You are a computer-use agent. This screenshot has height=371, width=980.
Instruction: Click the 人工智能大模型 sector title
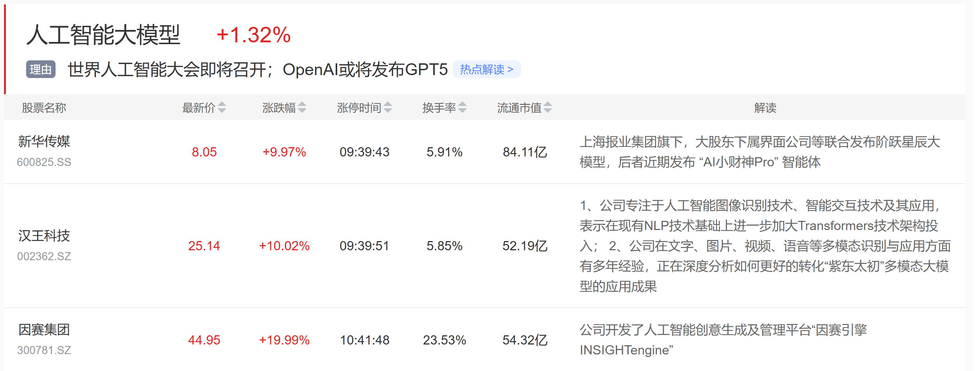coord(103,35)
